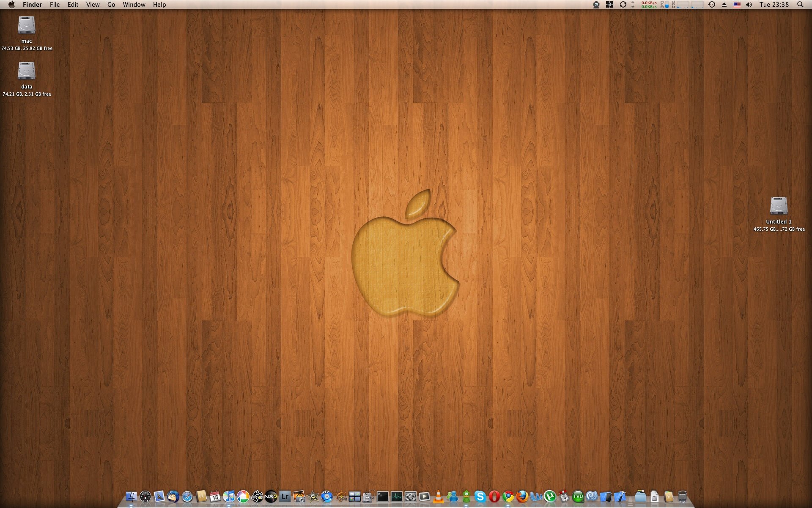Open the sync arrows menu bar icon
Viewport: 812px width, 508px height.
pyautogui.click(x=623, y=5)
